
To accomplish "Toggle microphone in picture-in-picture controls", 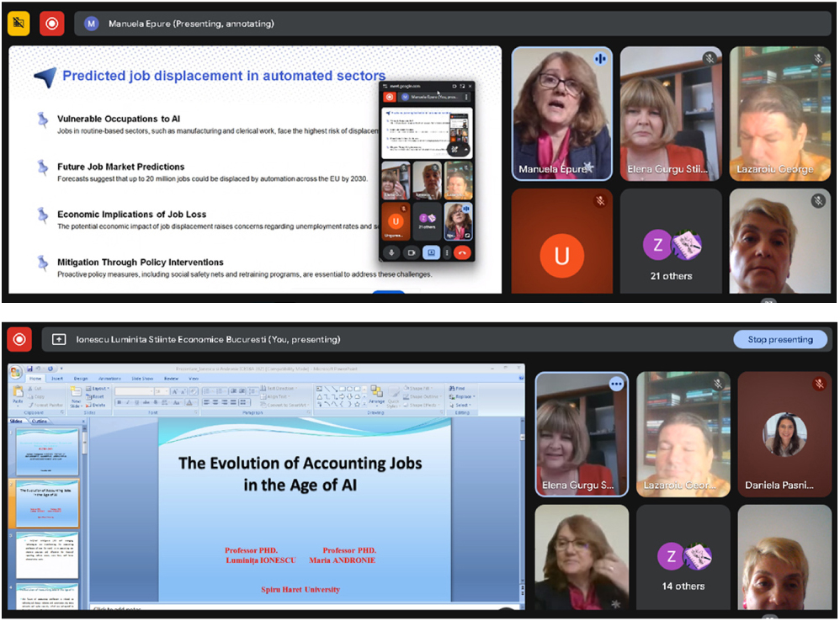I will coord(391,252).
